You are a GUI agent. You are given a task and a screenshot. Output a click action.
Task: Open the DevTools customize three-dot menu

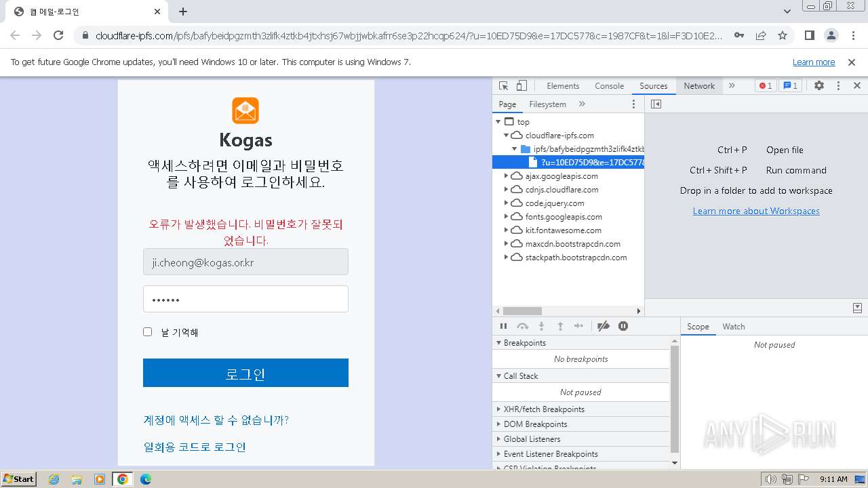tap(838, 86)
